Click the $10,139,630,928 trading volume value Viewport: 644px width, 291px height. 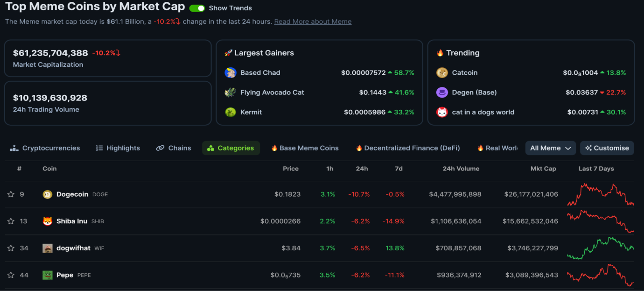50,98
